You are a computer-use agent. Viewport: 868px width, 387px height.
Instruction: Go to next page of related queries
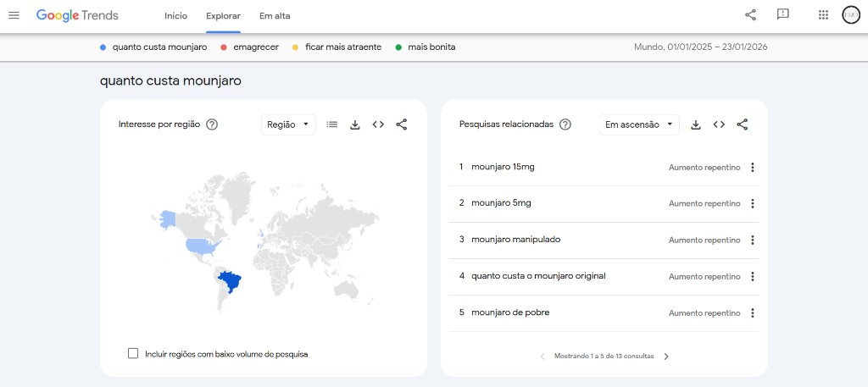coord(666,357)
